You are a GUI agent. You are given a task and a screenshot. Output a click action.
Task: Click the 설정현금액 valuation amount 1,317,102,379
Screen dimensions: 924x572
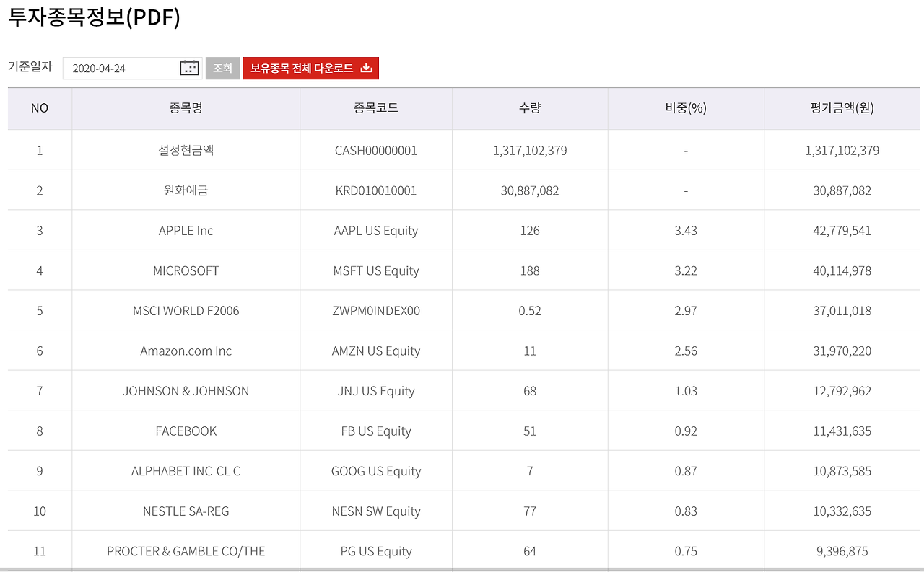842,151
